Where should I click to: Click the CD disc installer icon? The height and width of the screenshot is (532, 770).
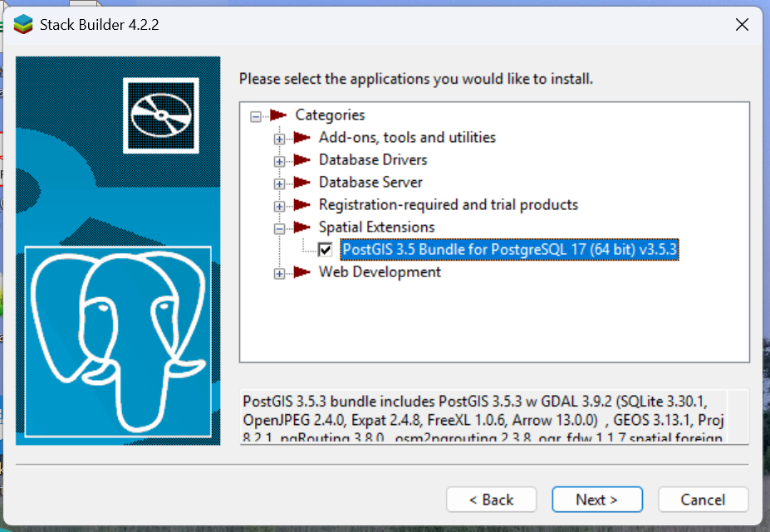coord(160,115)
